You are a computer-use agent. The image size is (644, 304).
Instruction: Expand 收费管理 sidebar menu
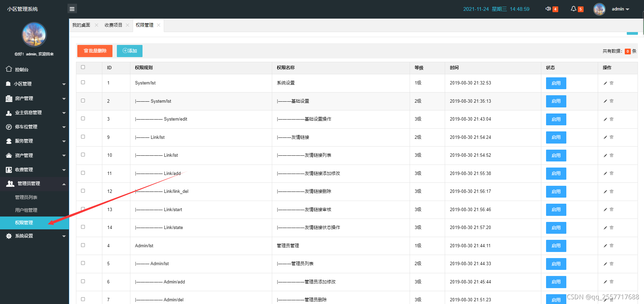34,170
